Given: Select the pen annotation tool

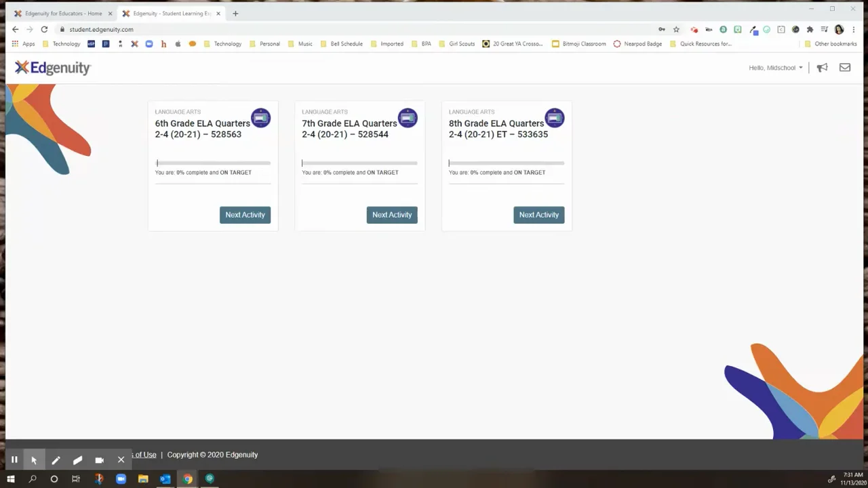Looking at the screenshot, I should [56, 460].
